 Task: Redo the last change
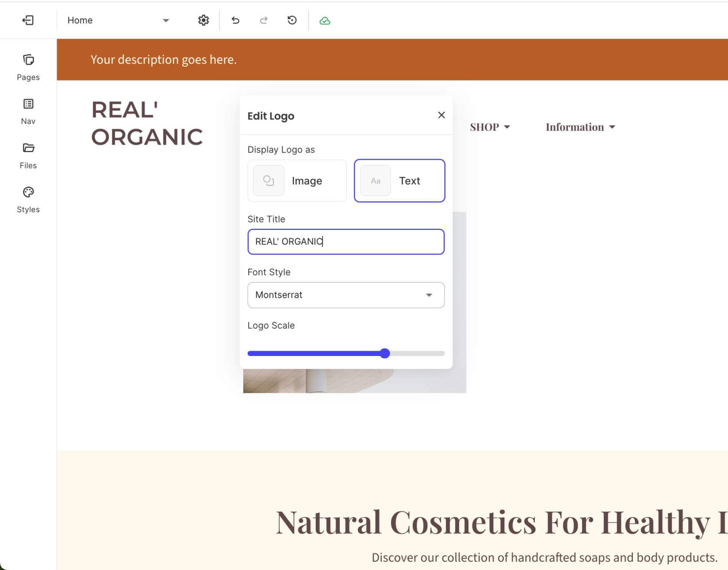point(264,20)
